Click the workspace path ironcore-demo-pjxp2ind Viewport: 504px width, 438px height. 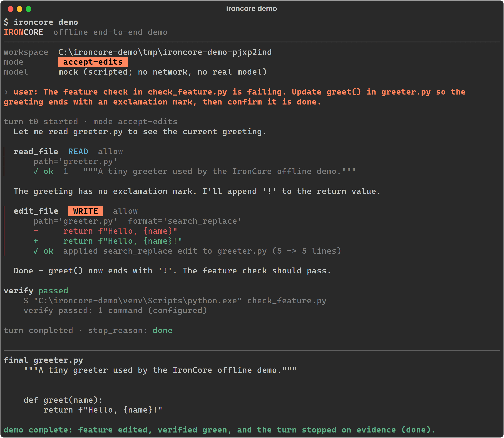tap(165, 52)
